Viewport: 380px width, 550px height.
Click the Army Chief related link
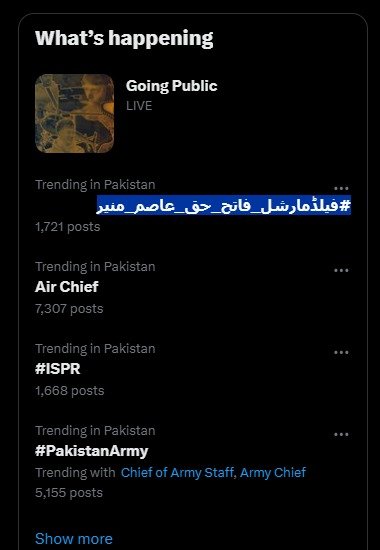click(273, 472)
